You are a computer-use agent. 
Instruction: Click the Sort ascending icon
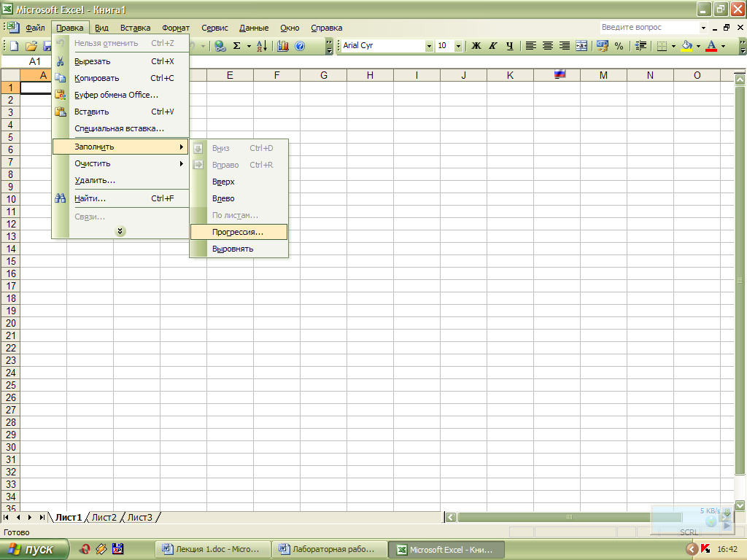[262, 46]
